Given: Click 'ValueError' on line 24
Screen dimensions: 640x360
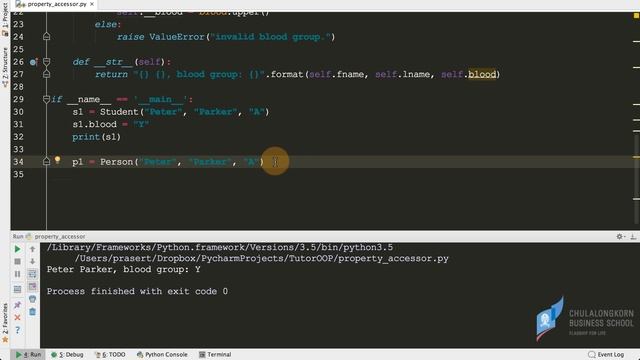Looking at the screenshot, I should coord(177,37).
